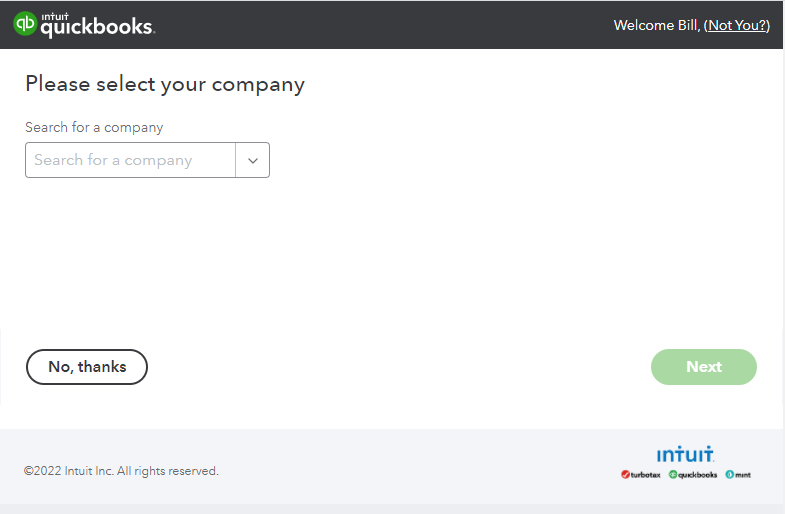Click the blue Intuit logo in footer
The width and height of the screenshot is (785, 514).
tap(685, 454)
